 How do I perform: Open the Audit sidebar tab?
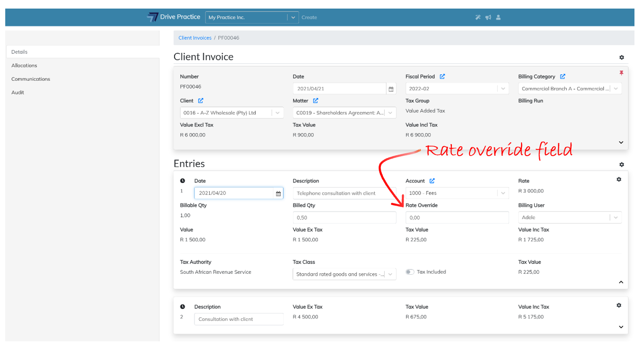(18, 92)
